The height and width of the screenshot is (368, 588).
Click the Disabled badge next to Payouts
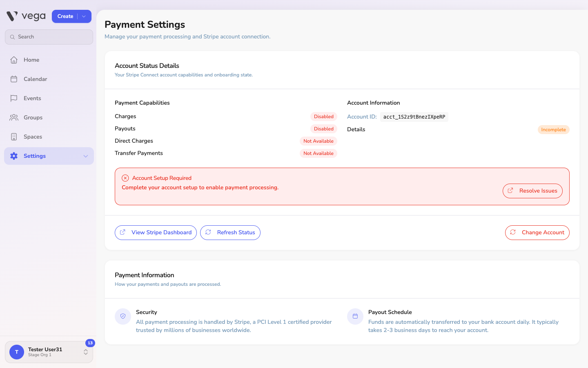tap(324, 129)
